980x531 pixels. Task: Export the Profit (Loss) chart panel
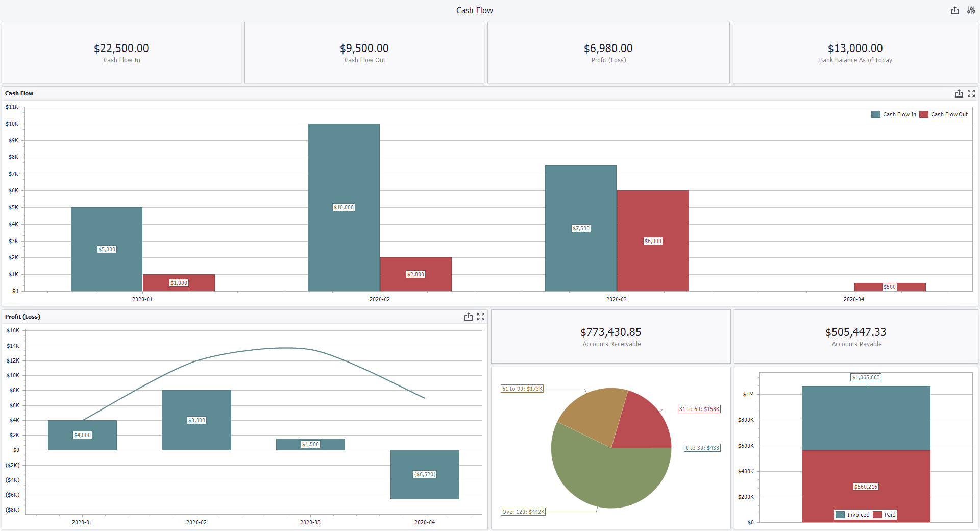click(x=469, y=317)
